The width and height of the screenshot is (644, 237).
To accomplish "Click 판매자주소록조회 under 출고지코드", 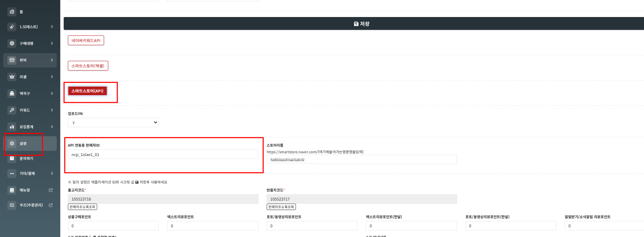I will point(83,207).
